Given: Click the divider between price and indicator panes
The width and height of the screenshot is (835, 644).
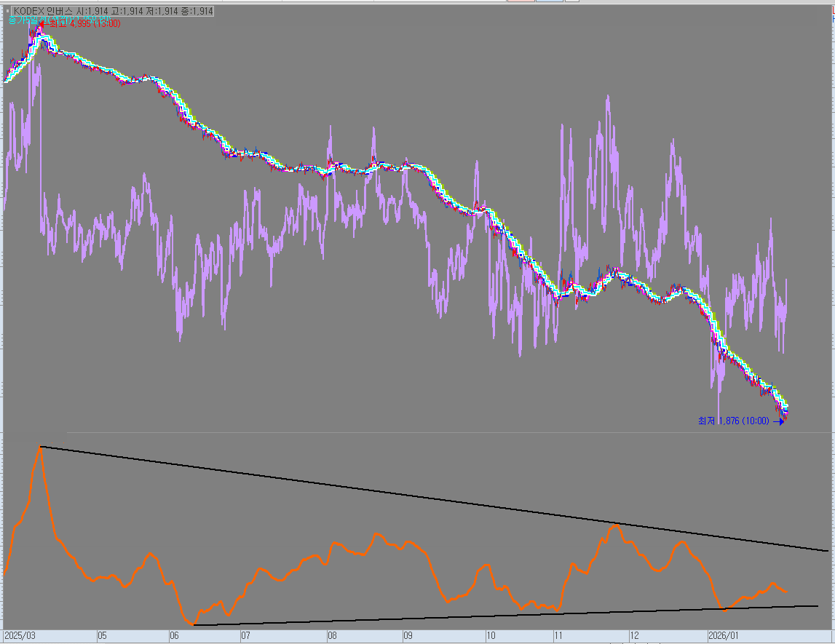Looking at the screenshot, I should tap(417, 432).
